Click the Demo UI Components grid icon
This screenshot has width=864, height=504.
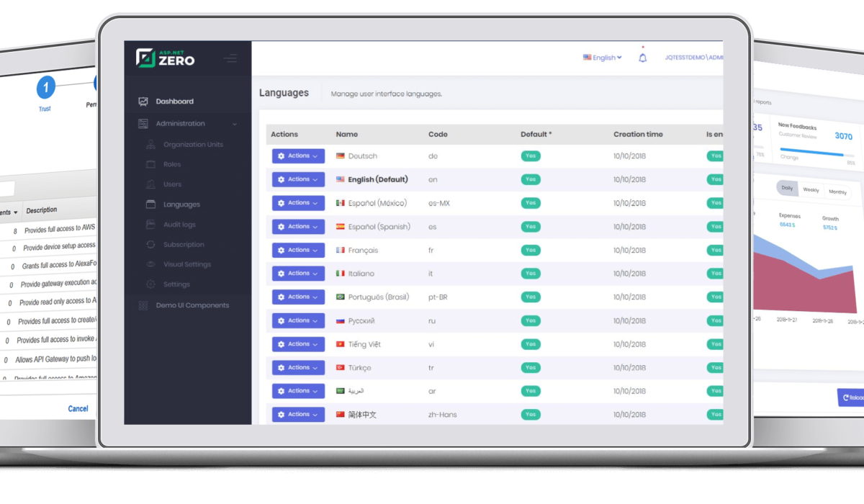pyautogui.click(x=143, y=305)
